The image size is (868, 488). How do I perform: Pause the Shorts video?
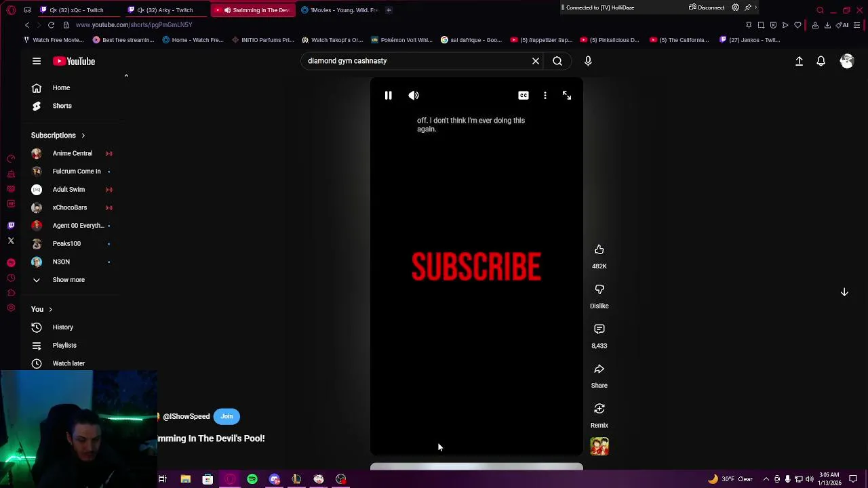(388, 96)
